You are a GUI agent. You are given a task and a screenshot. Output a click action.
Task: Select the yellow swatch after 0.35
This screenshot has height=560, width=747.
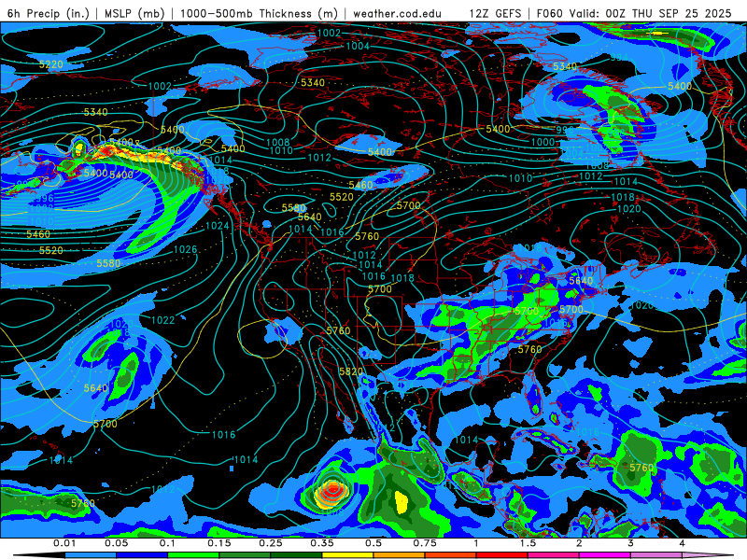347,555
